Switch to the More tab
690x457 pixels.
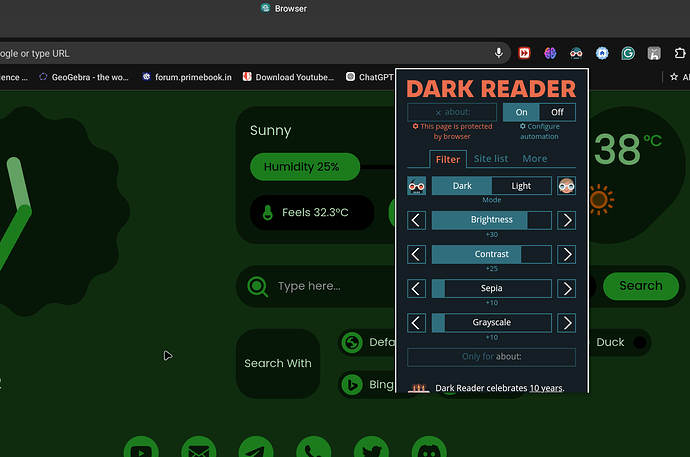535,159
